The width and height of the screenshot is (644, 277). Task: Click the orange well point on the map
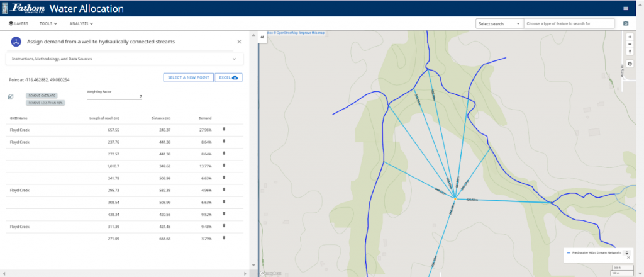455,199
